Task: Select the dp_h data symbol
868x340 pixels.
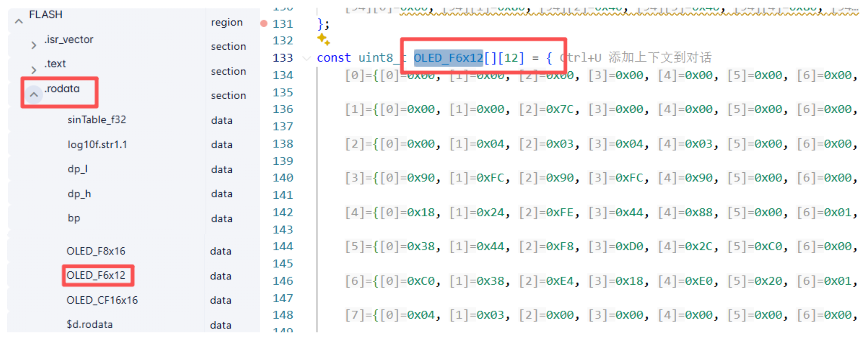Action: pos(79,194)
